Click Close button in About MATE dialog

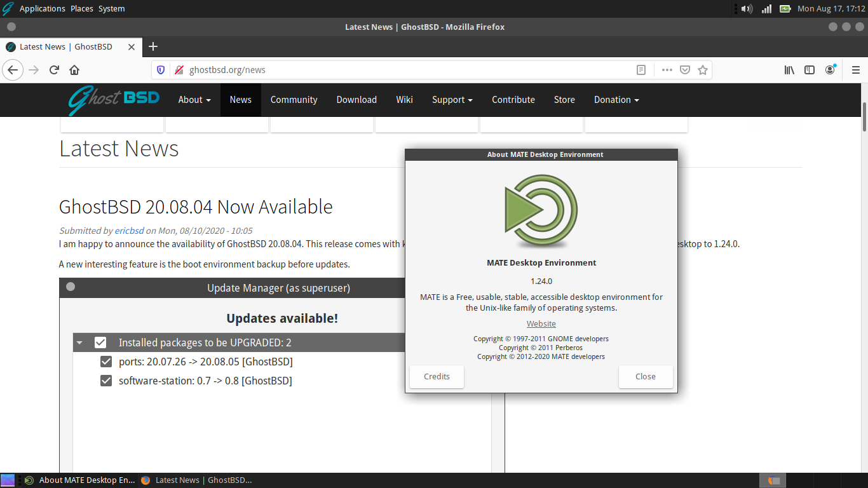coord(645,376)
